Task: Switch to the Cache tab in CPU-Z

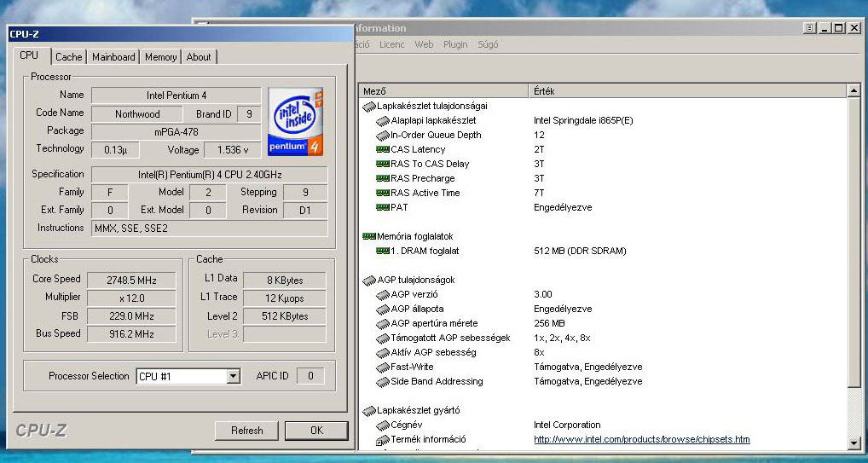Action: [x=69, y=57]
